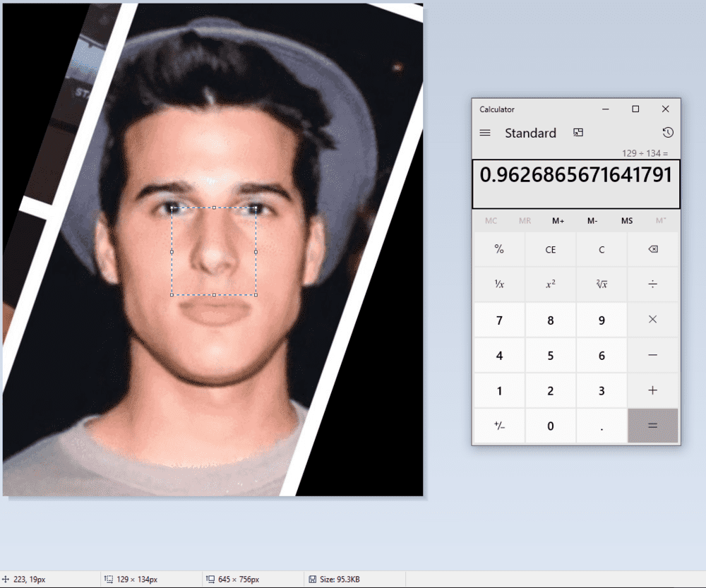The width and height of the screenshot is (706, 588).
Task: Click the C clear key in Calculator
Action: [x=602, y=249]
